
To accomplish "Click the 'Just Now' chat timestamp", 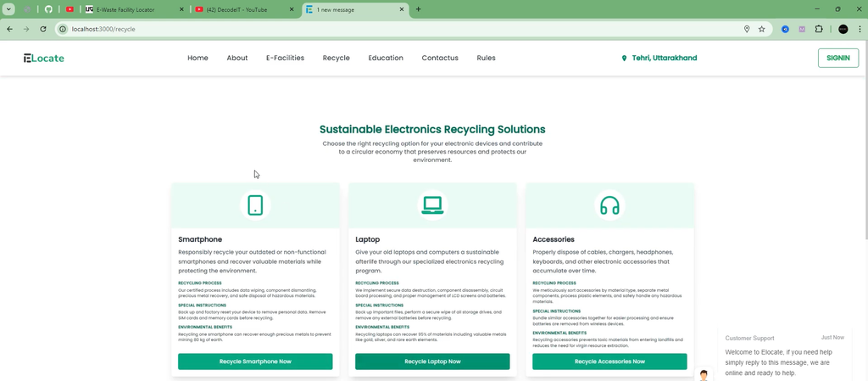I will [x=832, y=337].
